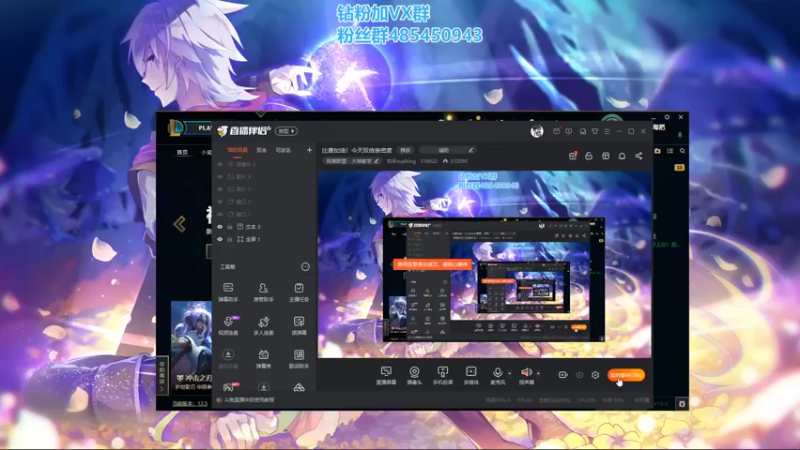
Task: Click search icon in League client
Action: click(682, 151)
